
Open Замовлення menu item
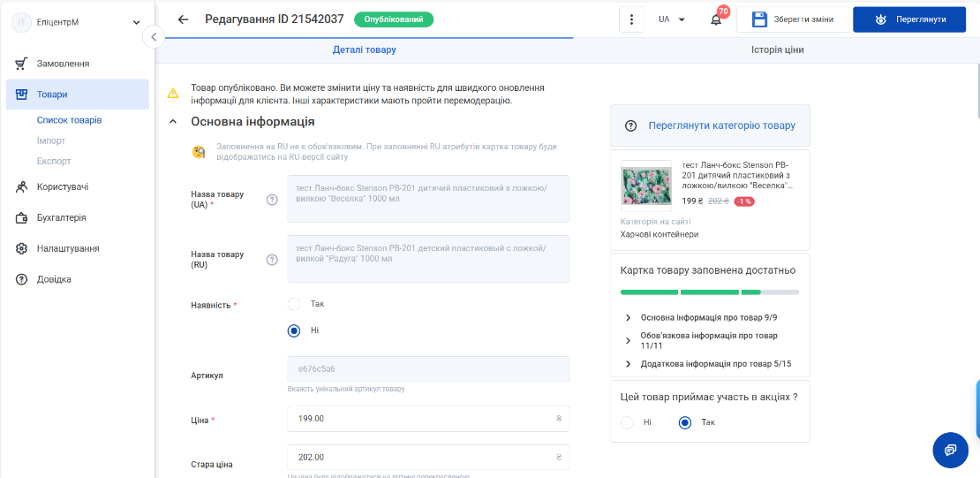pyautogui.click(x=78, y=64)
